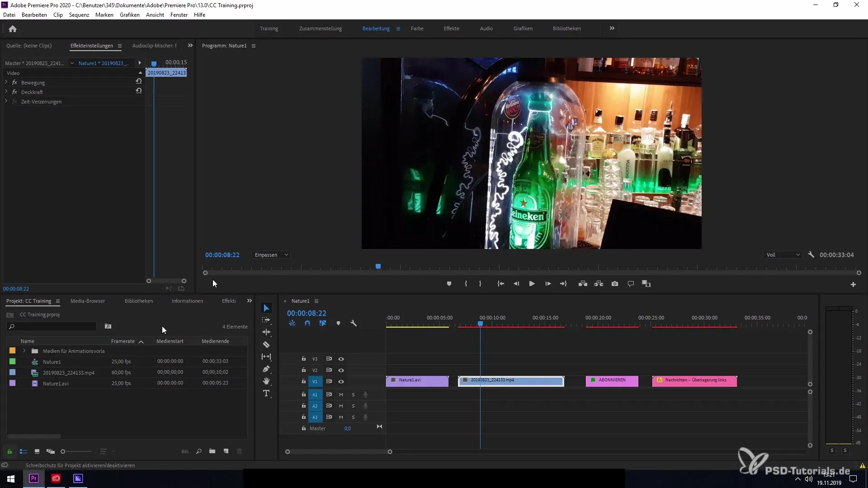Show hidden source panel tabs chevrons
868x488 pixels.
click(x=190, y=46)
